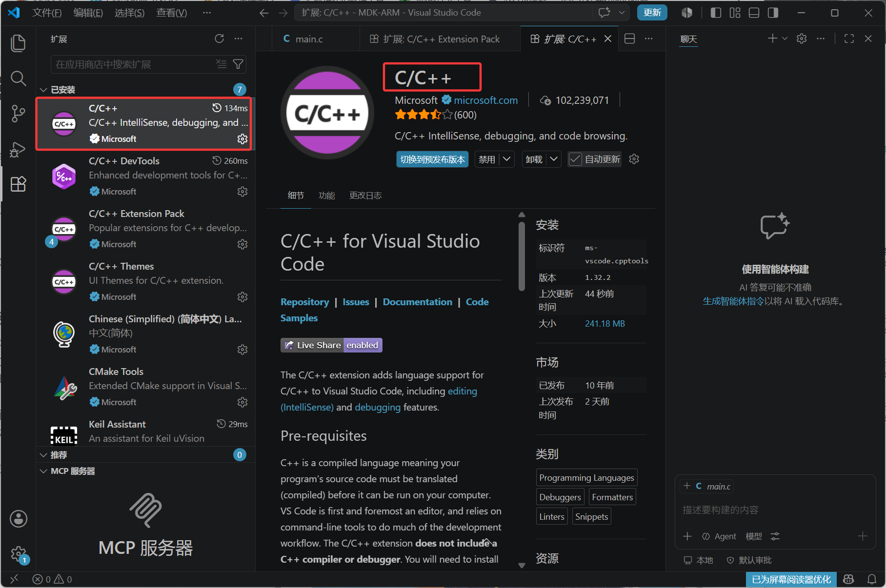Image resolution: width=886 pixels, height=588 pixels.
Task: Open the new chat dropdown chevron
Action: 785,39
